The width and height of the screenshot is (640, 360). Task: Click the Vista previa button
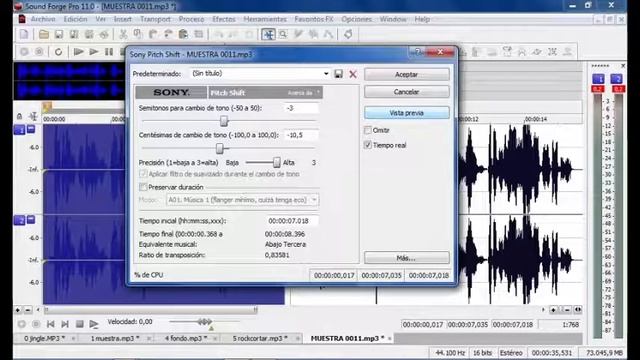point(407,113)
